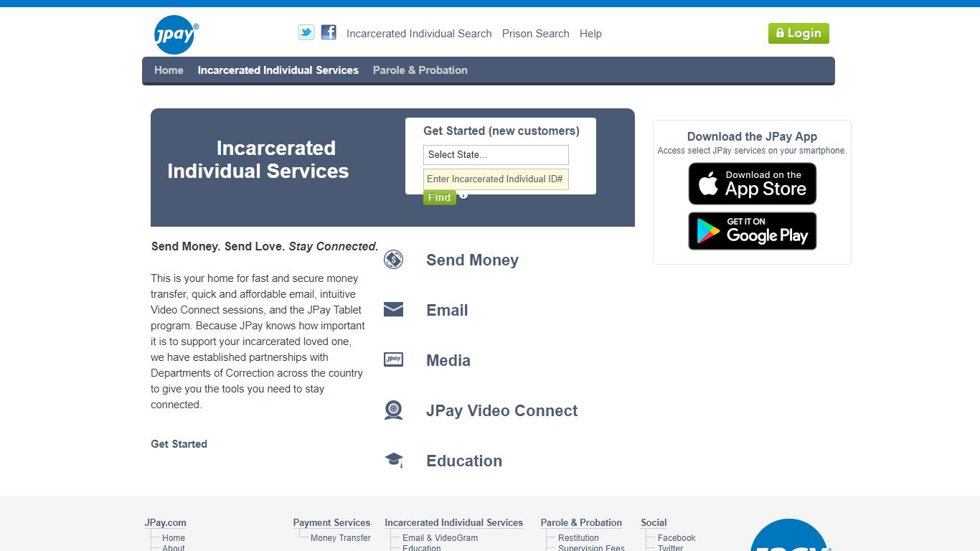
Task: Go to the Home nav tab
Action: [x=169, y=70]
